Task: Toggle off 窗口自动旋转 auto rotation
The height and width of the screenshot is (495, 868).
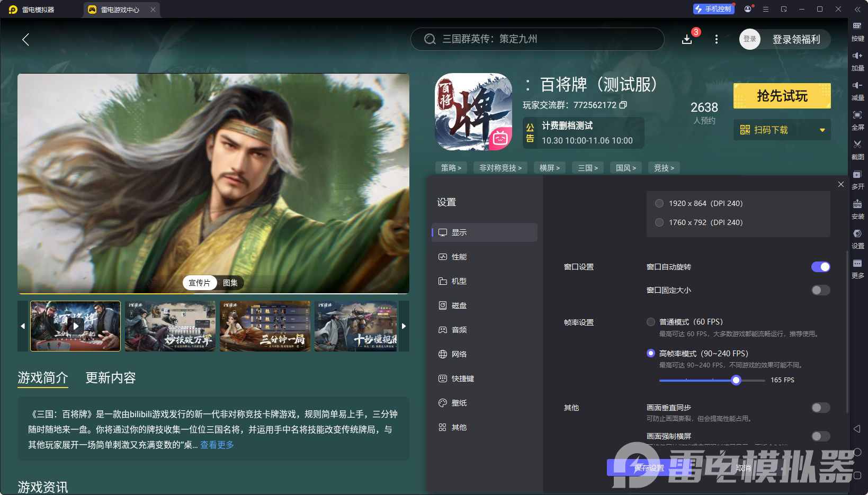Action: click(820, 267)
